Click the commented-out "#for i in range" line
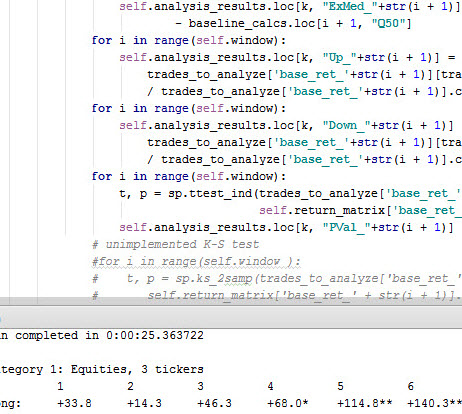This screenshot has height=414, width=462. pos(196,262)
